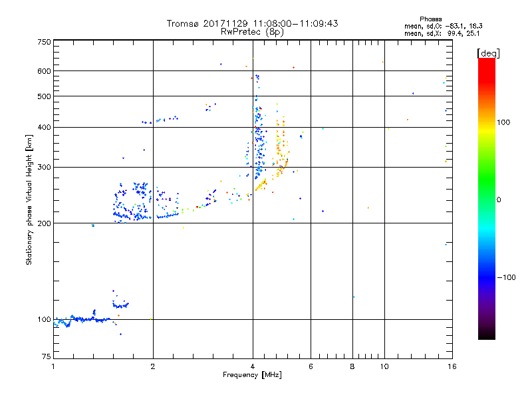
Task: Click the x-axis tick label '16'
Action: [x=452, y=366]
